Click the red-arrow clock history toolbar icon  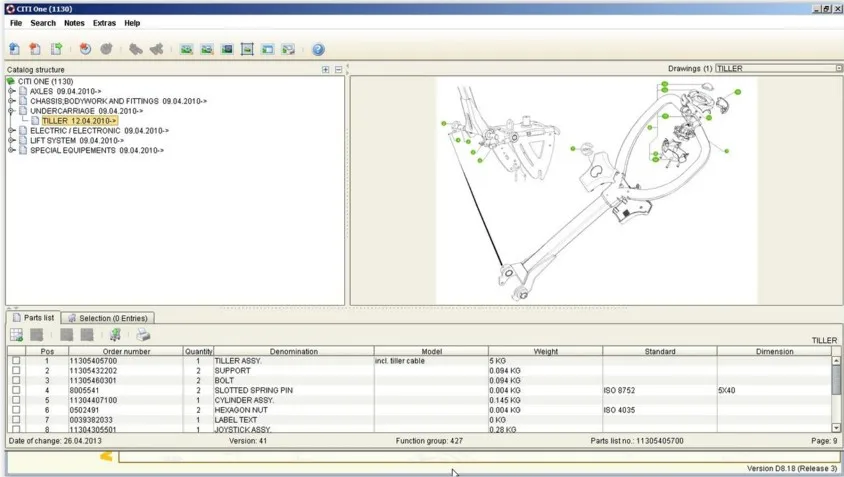point(85,50)
